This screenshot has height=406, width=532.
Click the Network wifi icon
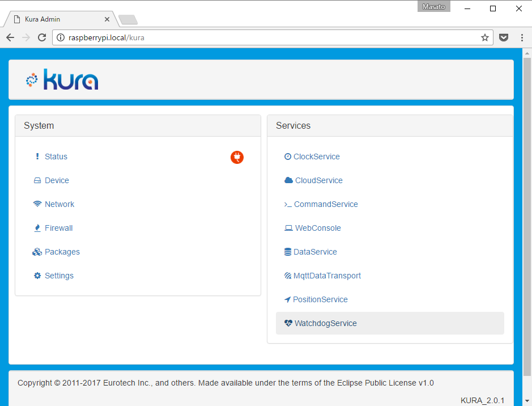tap(37, 204)
